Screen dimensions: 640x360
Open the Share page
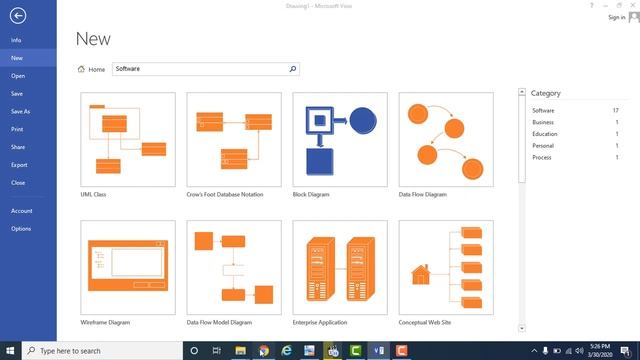pyautogui.click(x=28, y=147)
